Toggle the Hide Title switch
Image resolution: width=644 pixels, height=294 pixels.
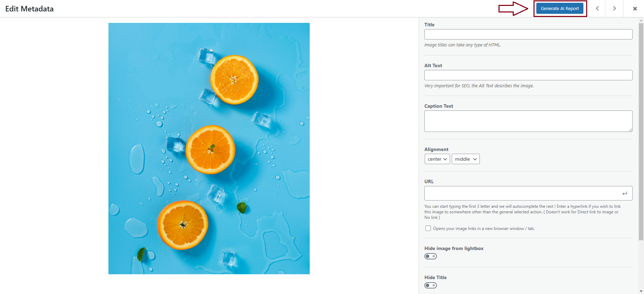[431, 285]
